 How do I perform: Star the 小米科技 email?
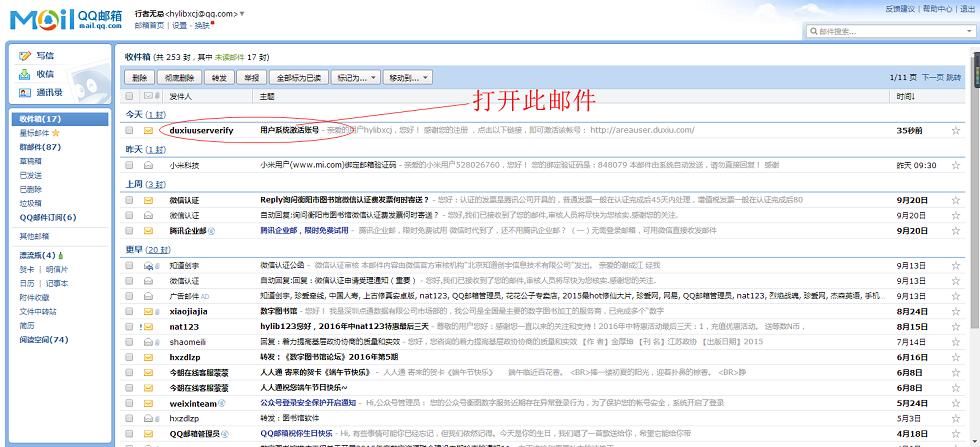(x=955, y=166)
